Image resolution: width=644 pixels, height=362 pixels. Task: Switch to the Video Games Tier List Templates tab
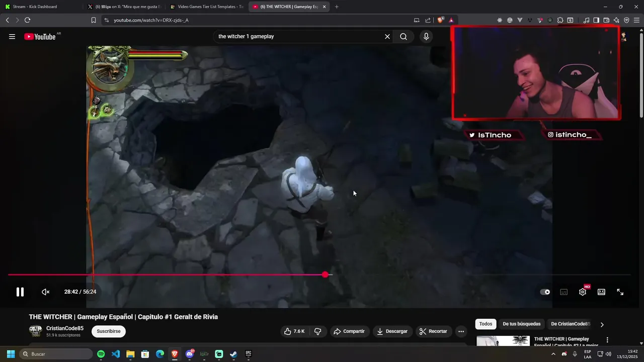(207, 7)
